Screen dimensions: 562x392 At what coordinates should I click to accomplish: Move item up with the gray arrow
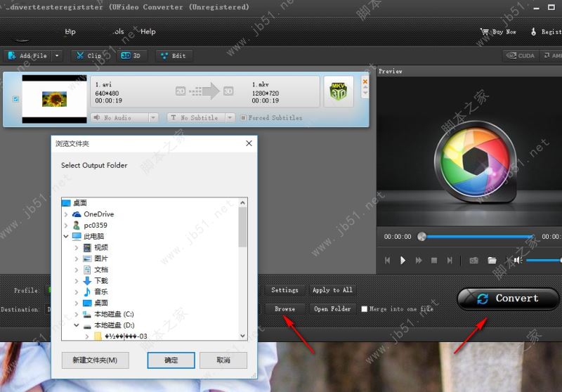(365, 87)
